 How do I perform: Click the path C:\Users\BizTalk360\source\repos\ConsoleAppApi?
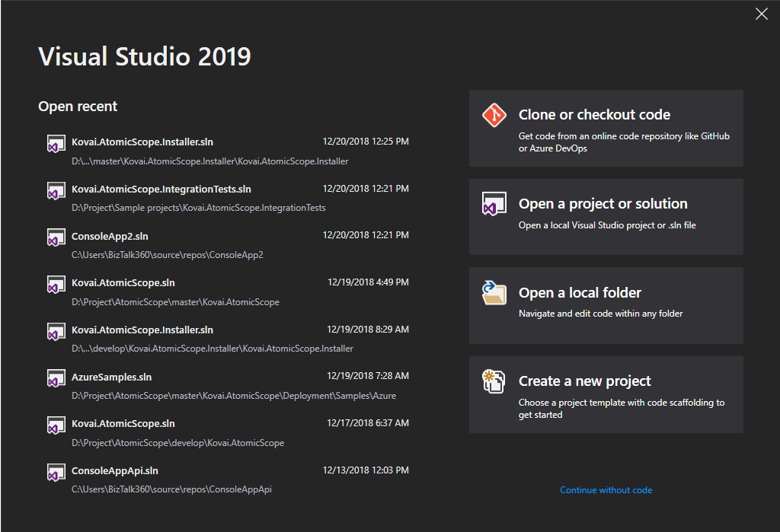click(171, 489)
